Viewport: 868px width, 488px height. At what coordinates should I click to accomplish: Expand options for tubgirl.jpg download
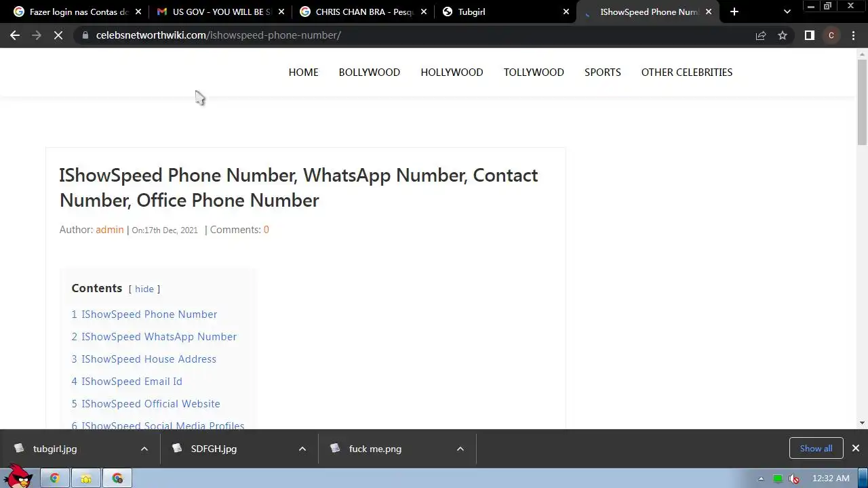pyautogui.click(x=144, y=449)
